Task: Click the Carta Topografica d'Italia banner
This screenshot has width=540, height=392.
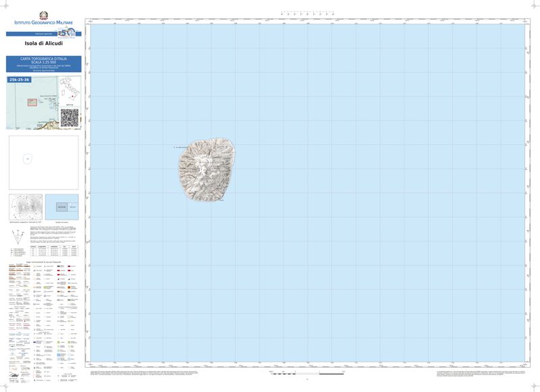Action: click(x=43, y=63)
